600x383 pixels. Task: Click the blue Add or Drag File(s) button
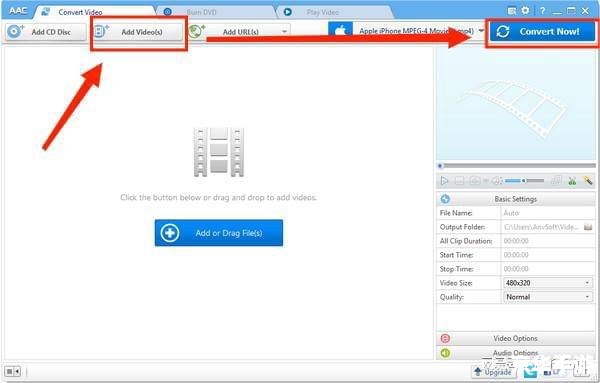[219, 233]
